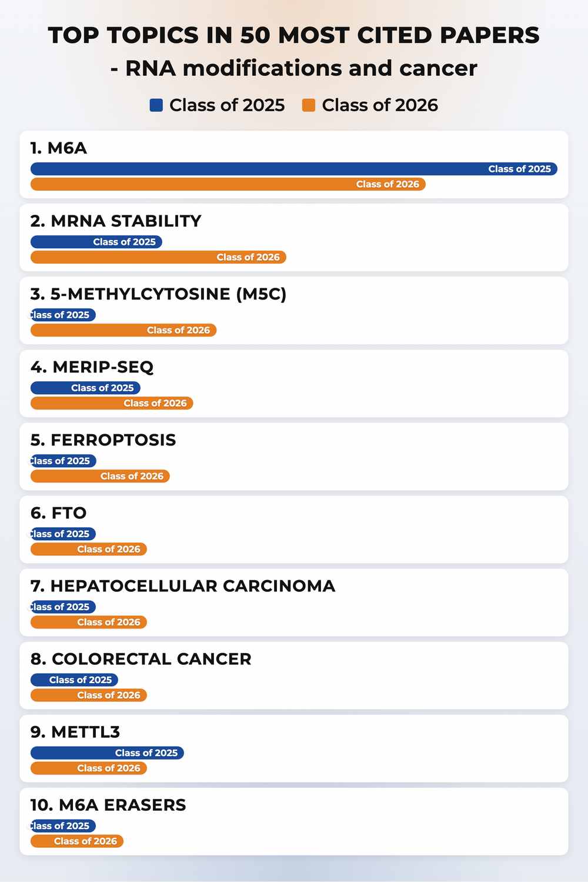Viewport: 588px width, 882px height.
Task: Select the METTL3 Class of 2026 bar
Action: (89, 768)
